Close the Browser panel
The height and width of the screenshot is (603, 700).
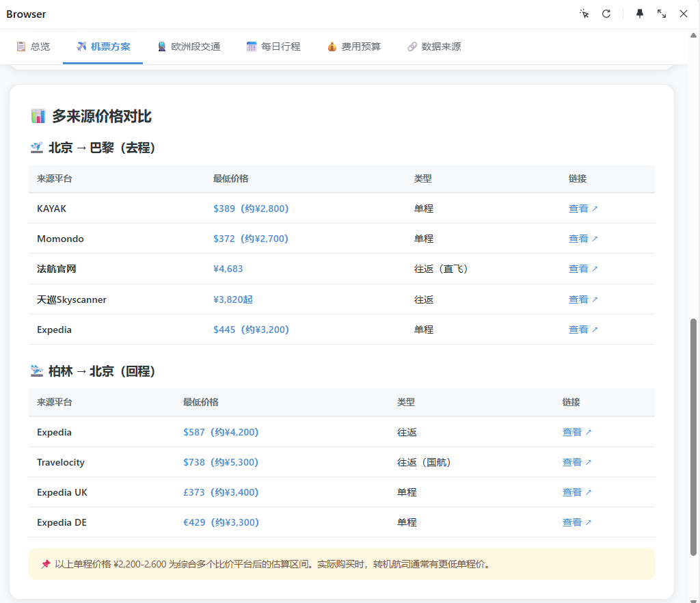click(x=683, y=14)
